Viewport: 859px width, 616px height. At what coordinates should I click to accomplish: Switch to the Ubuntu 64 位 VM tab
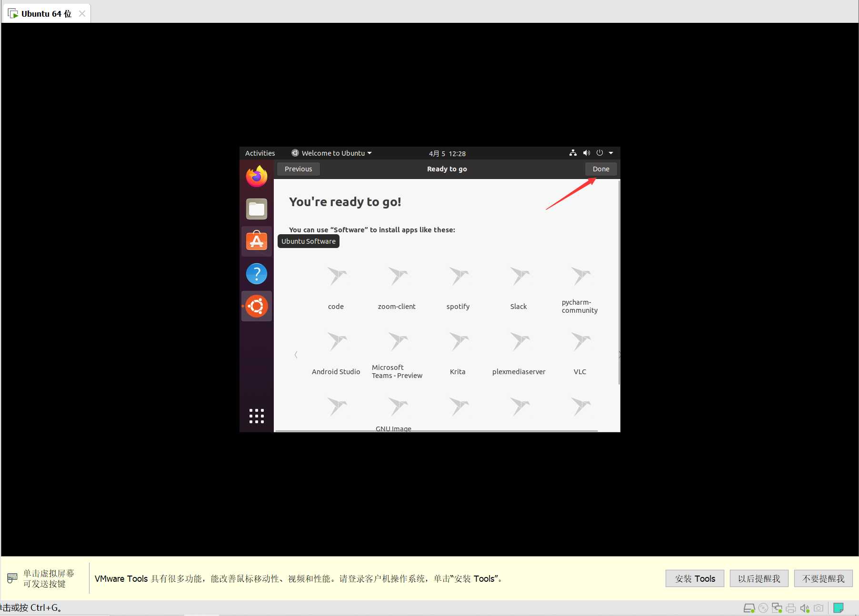(46, 14)
